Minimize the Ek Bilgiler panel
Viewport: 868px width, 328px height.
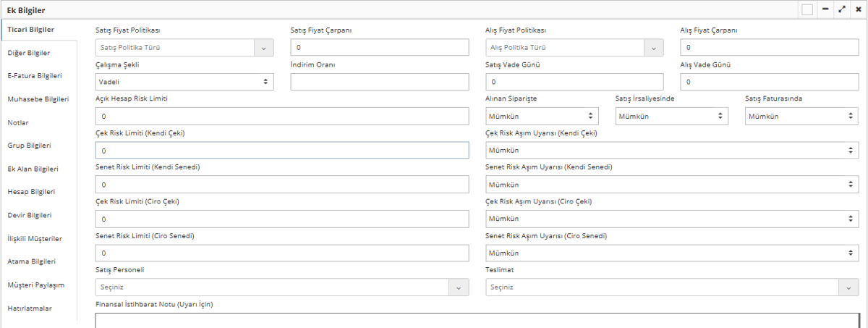point(825,9)
